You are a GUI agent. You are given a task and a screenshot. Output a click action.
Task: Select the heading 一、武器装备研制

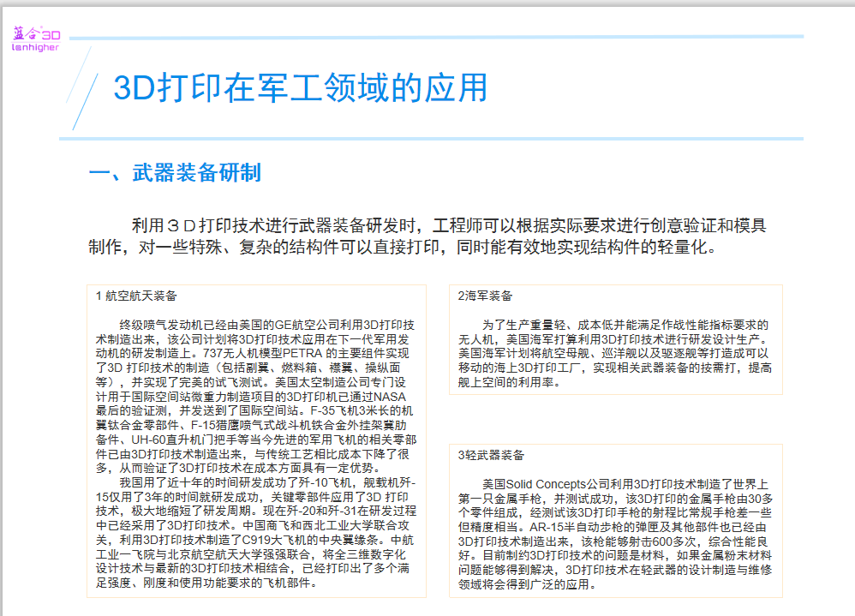click(175, 173)
